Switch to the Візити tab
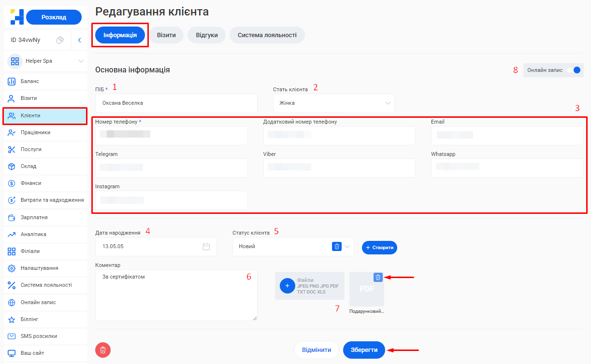Image resolution: width=591 pixels, height=364 pixels. point(166,35)
